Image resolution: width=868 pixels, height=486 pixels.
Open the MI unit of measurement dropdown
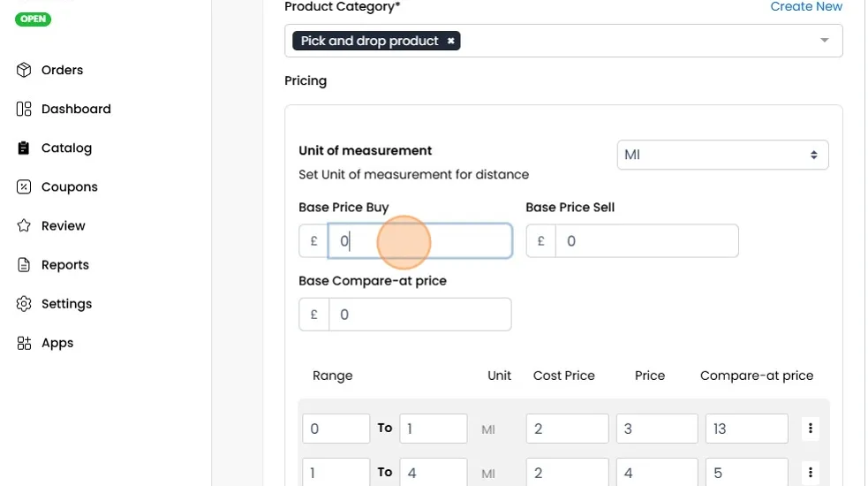(x=722, y=155)
